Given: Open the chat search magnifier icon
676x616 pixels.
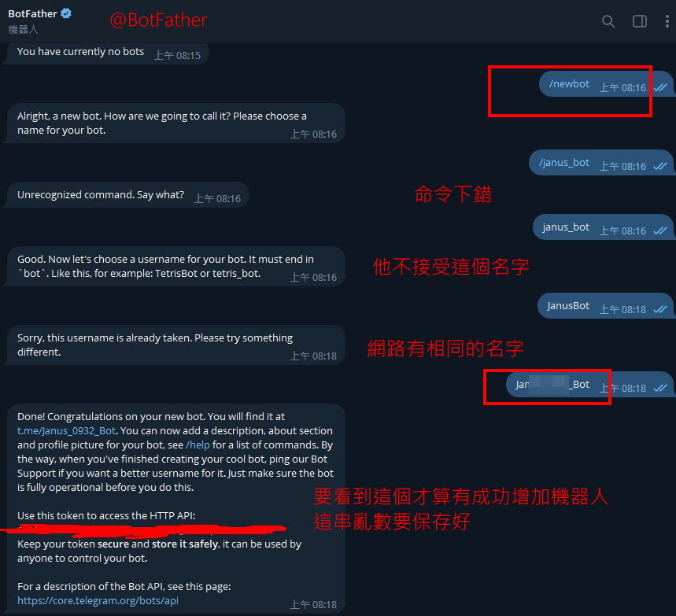Looking at the screenshot, I should 608,21.
